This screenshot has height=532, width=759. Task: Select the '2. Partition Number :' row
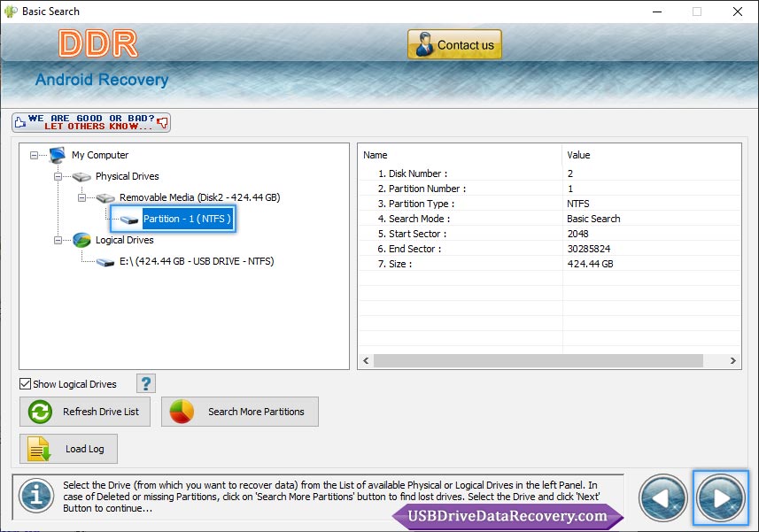click(x=550, y=189)
